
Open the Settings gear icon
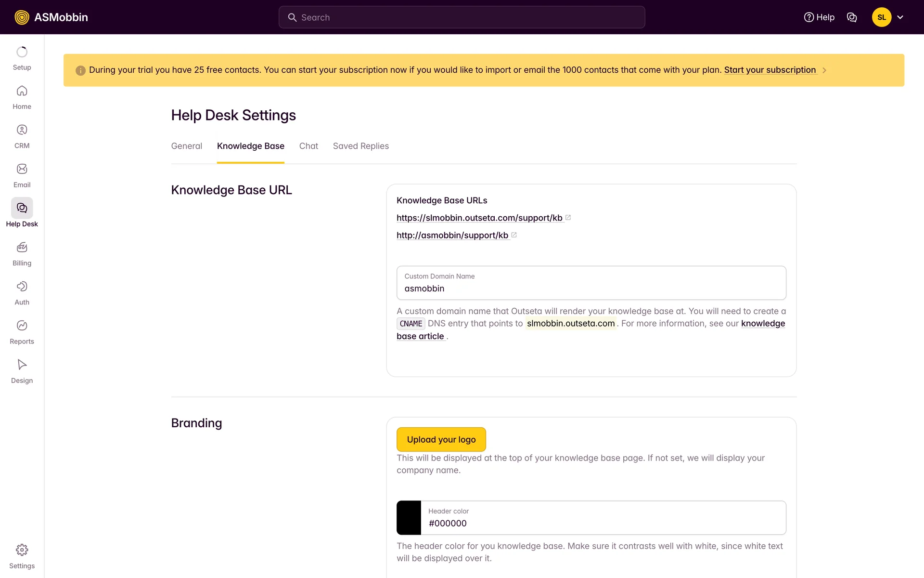pyautogui.click(x=22, y=550)
